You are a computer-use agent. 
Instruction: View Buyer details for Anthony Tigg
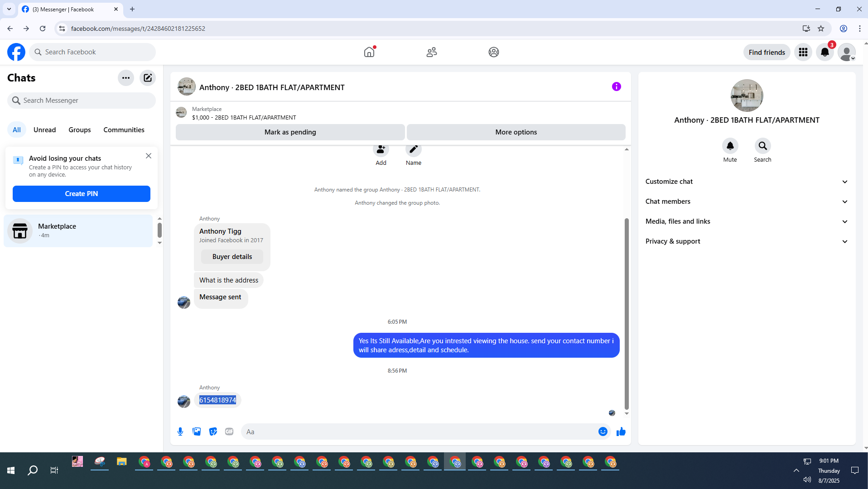pyautogui.click(x=232, y=257)
